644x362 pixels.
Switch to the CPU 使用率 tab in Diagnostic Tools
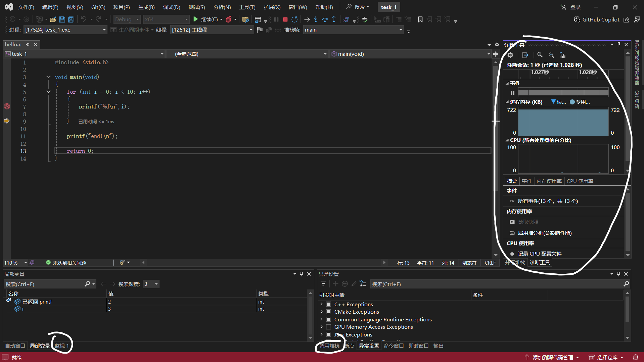pyautogui.click(x=580, y=181)
